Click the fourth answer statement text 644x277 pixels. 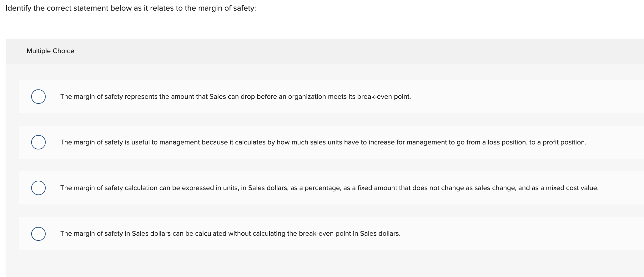(230, 234)
